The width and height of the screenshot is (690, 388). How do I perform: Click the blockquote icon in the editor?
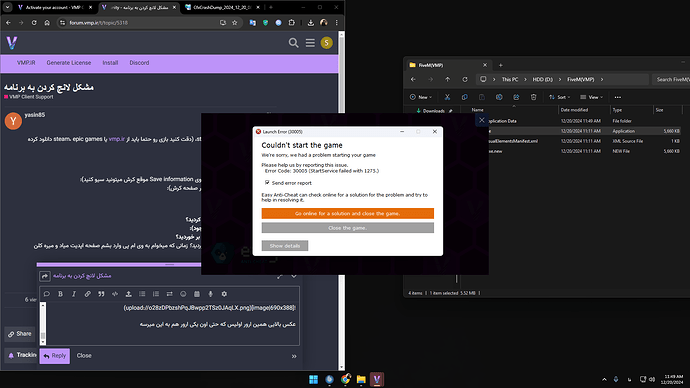(x=101, y=294)
